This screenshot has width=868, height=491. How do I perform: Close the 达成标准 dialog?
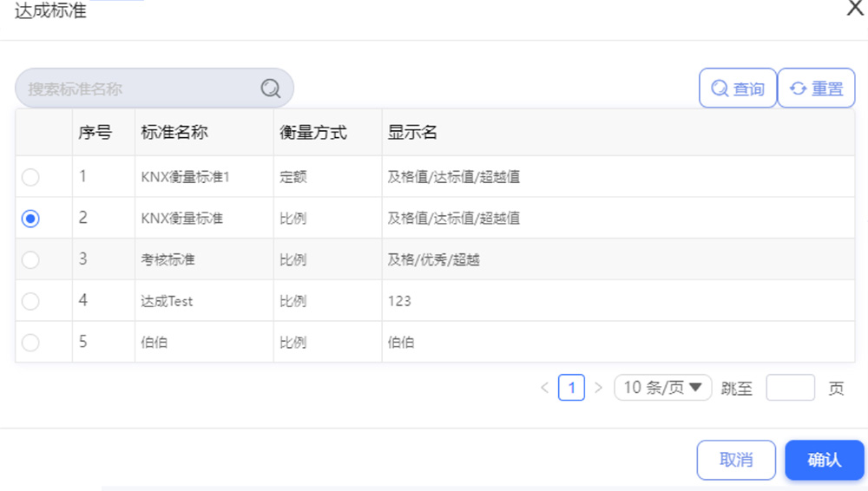coord(856,8)
